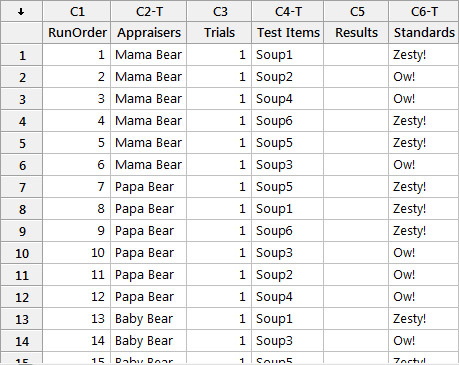This screenshot has width=459, height=365.
Task: Click the Test Items column name
Action: tap(288, 33)
